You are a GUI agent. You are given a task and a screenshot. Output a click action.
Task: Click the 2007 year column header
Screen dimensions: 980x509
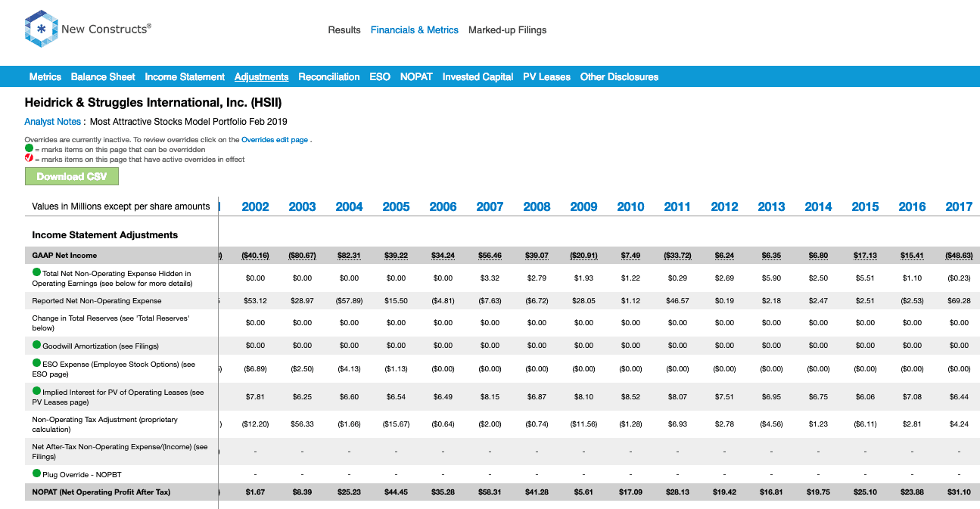(x=490, y=206)
